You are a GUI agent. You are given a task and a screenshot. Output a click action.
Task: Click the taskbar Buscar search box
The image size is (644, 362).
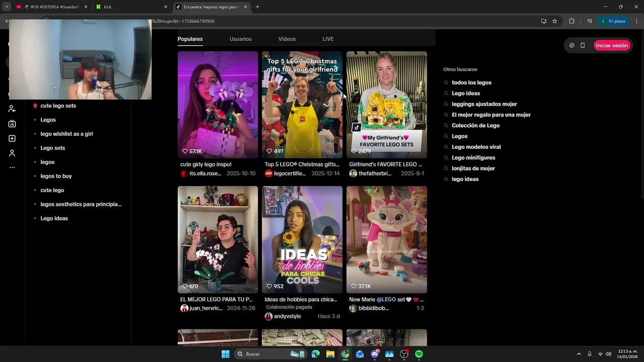point(271,354)
